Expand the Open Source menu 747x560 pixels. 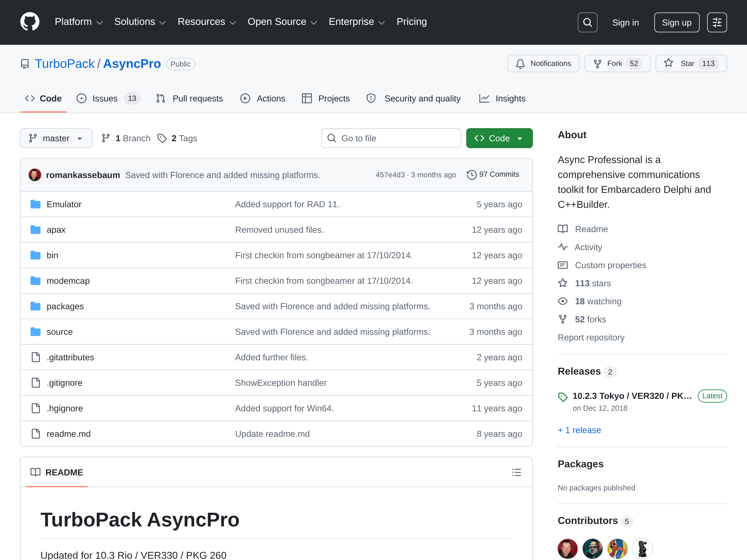coord(282,22)
